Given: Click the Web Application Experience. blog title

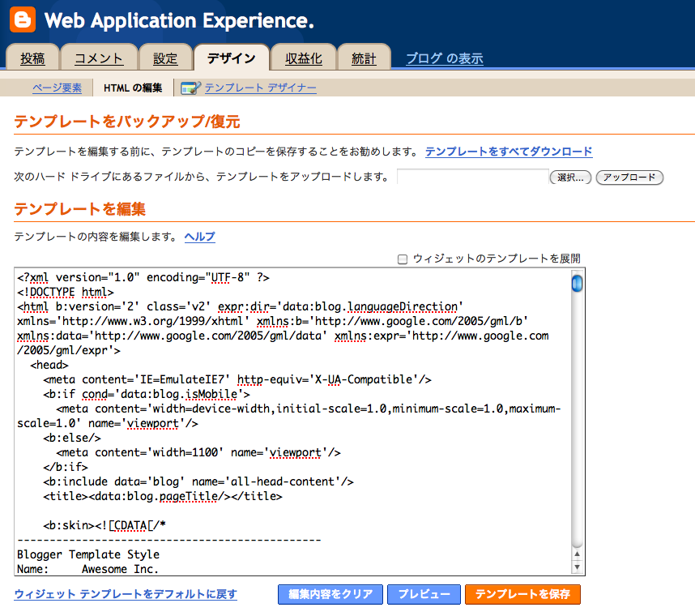Looking at the screenshot, I should click(x=179, y=20).
